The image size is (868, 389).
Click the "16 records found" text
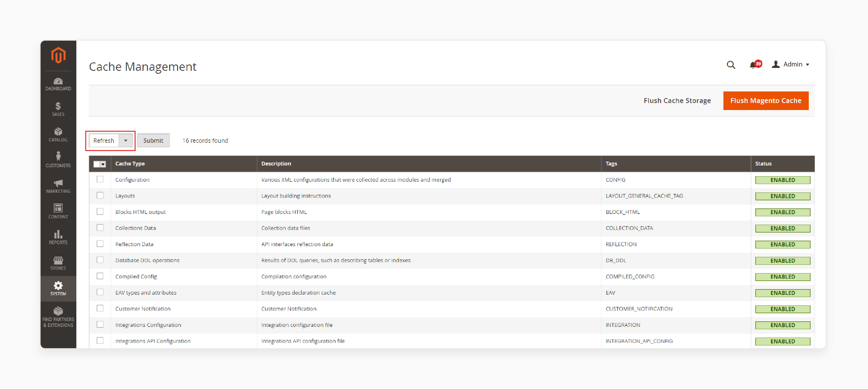click(205, 141)
